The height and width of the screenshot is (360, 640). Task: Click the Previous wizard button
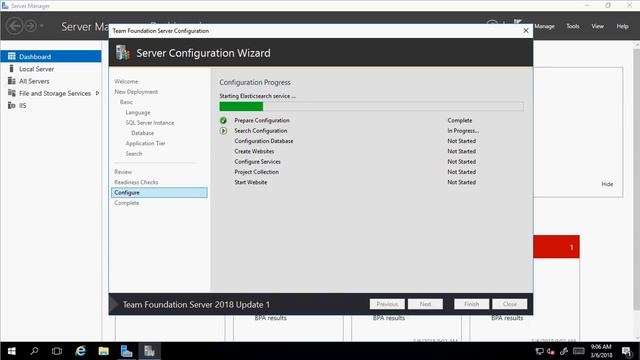387,304
